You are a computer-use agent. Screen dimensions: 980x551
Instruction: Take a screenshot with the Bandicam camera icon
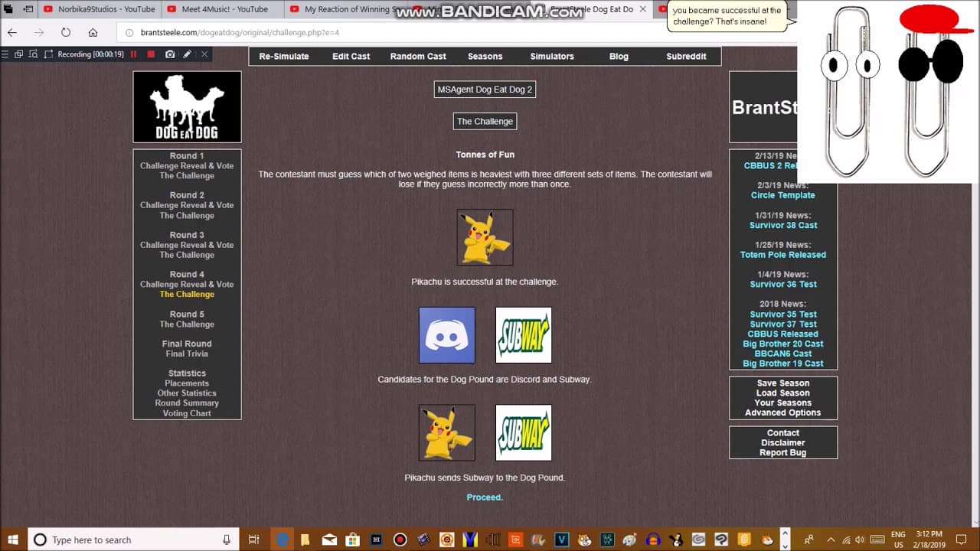[x=170, y=54]
